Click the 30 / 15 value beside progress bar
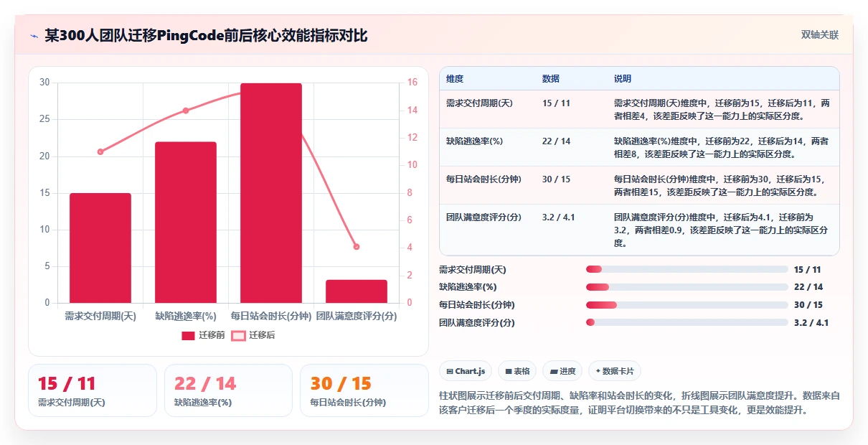This screenshot has width=868, height=445. (808, 305)
